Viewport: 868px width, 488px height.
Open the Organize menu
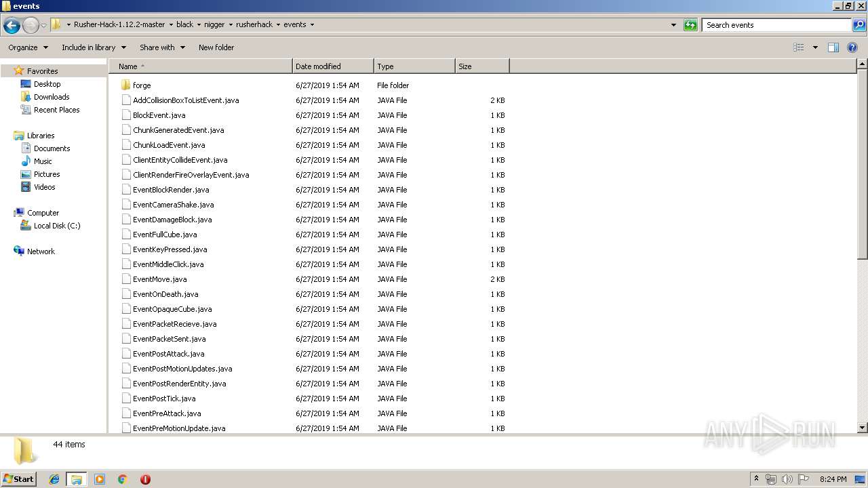[28, 47]
